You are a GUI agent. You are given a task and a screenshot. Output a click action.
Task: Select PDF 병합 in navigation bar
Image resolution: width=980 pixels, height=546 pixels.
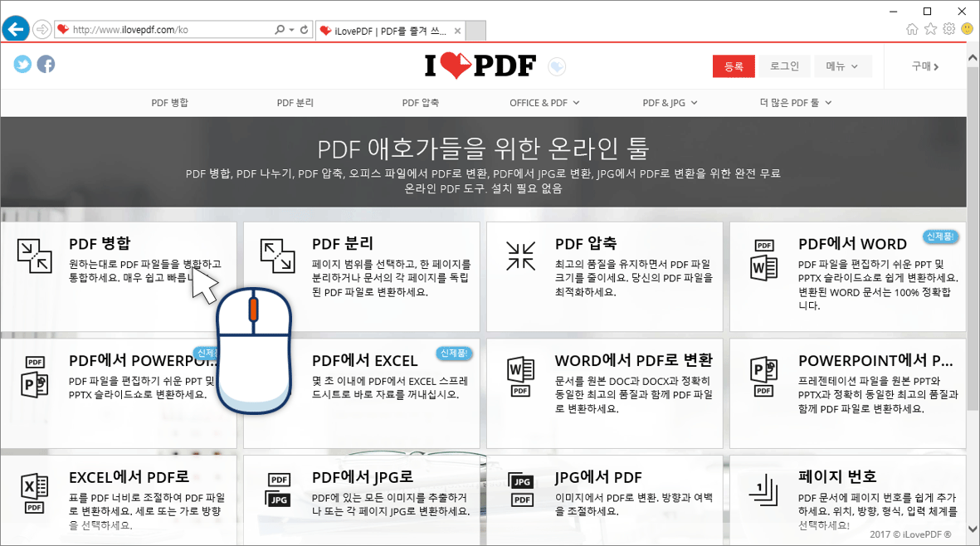click(169, 102)
